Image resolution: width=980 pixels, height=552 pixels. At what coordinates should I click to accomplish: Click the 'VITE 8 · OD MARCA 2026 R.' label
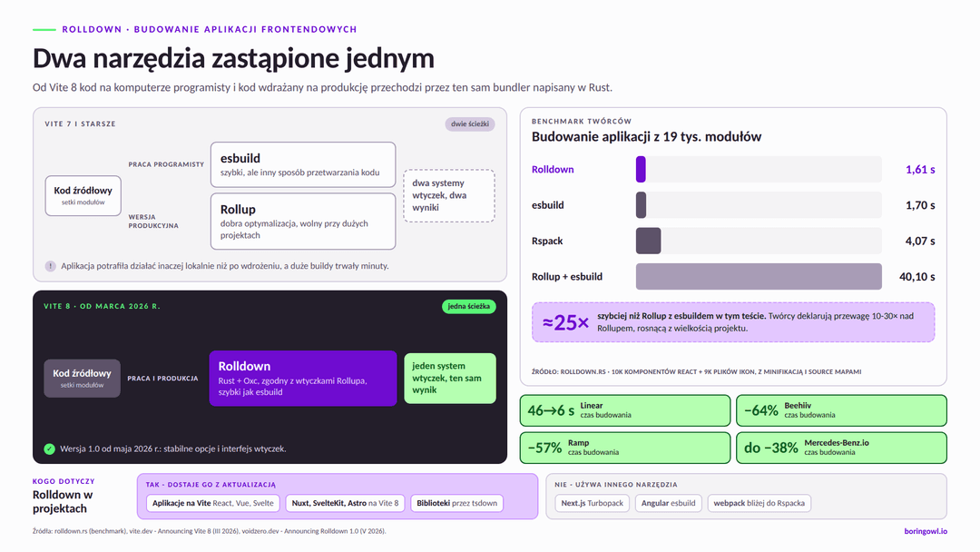pyautogui.click(x=102, y=306)
